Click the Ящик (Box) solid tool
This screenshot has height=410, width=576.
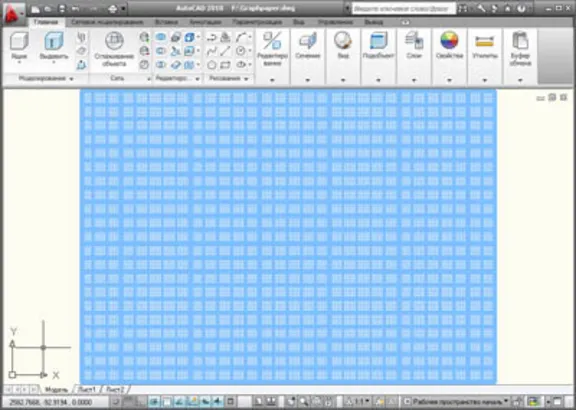pyautogui.click(x=19, y=47)
